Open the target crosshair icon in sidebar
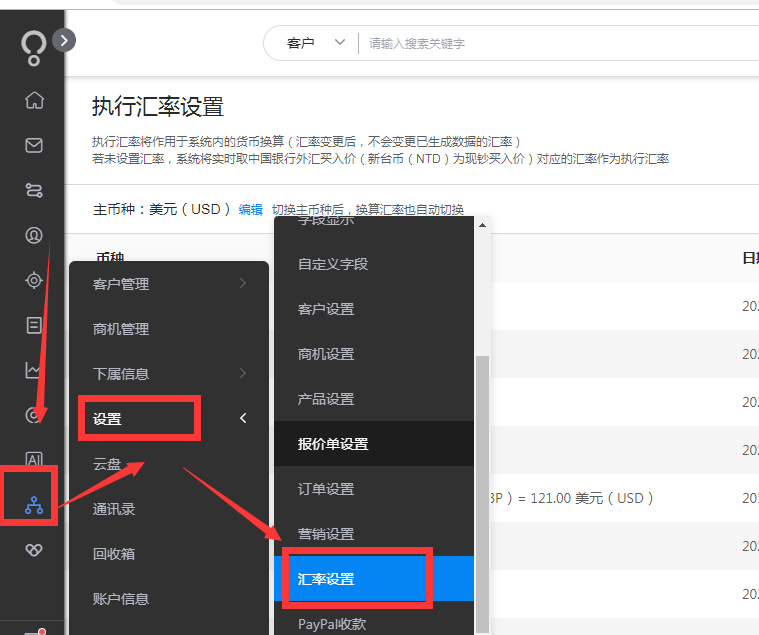 pyautogui.click(x=34, y=280)
